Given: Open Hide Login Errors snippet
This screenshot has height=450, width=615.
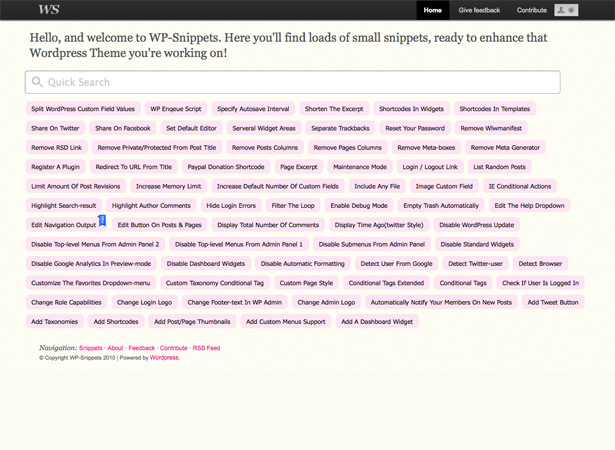Looking at the screenshot, I should pyautogui.click(x=231, y=205).
